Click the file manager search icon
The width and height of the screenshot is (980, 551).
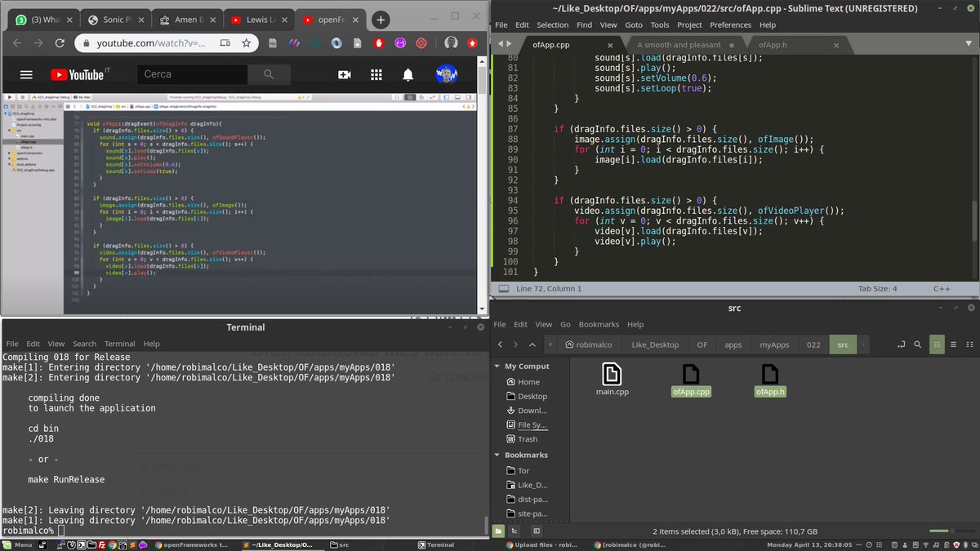pos(918,344)
